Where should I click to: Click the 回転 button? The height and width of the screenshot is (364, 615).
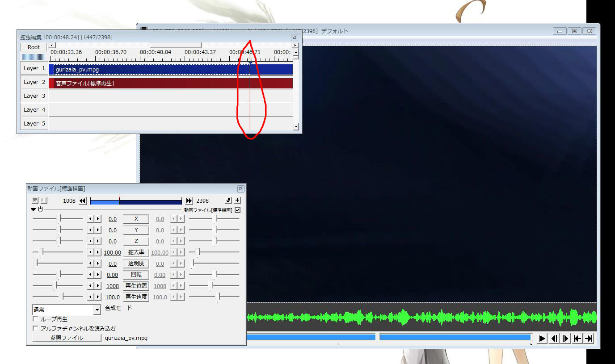click(x=136, y=275)
